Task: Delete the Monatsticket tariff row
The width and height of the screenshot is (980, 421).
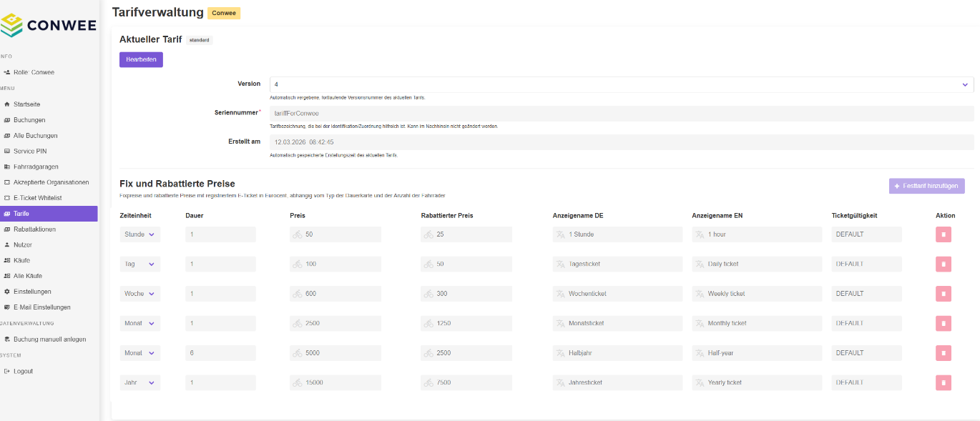Action: click(x=944, y=323)
